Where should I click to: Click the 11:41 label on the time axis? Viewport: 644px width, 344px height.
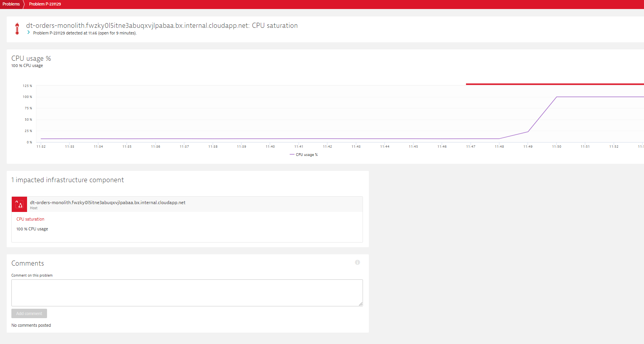click(299, 147)
